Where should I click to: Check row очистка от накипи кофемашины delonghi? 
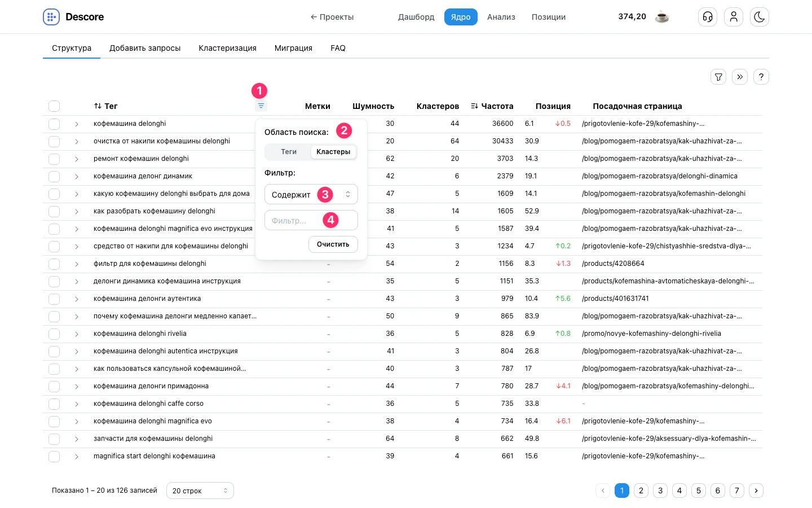(x=54, y=141)
